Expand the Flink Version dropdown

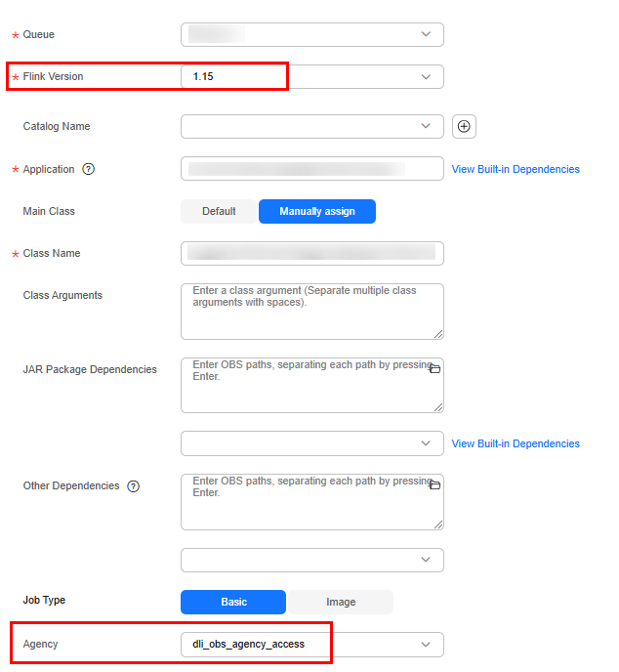312,76
